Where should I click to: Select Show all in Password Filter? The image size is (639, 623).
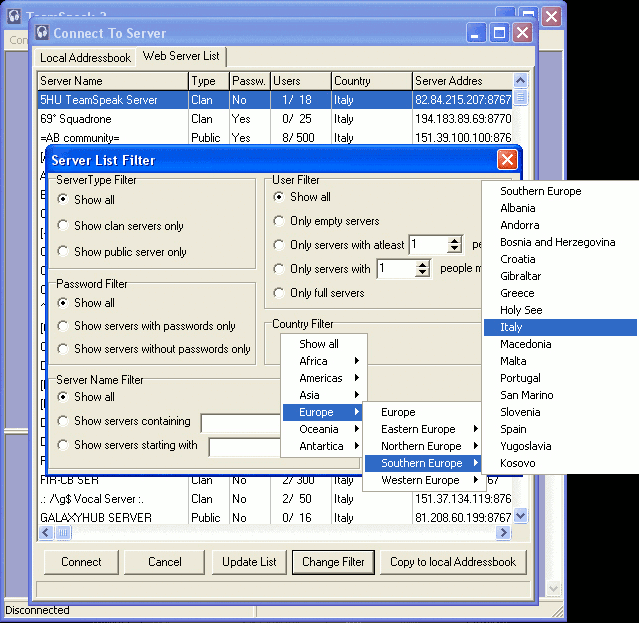[x=86, y=303]
